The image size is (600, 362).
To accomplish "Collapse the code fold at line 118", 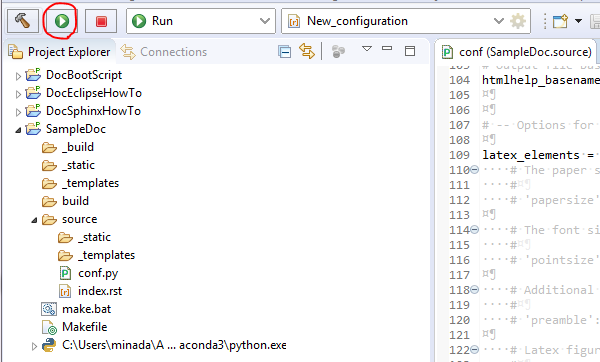I will pos(474,290).
